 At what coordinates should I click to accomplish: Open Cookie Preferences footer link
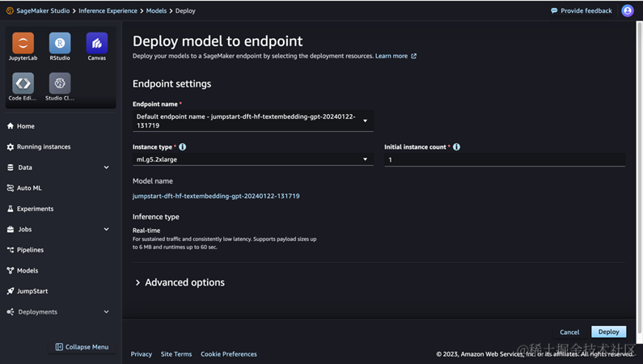[x=229, y=354]
